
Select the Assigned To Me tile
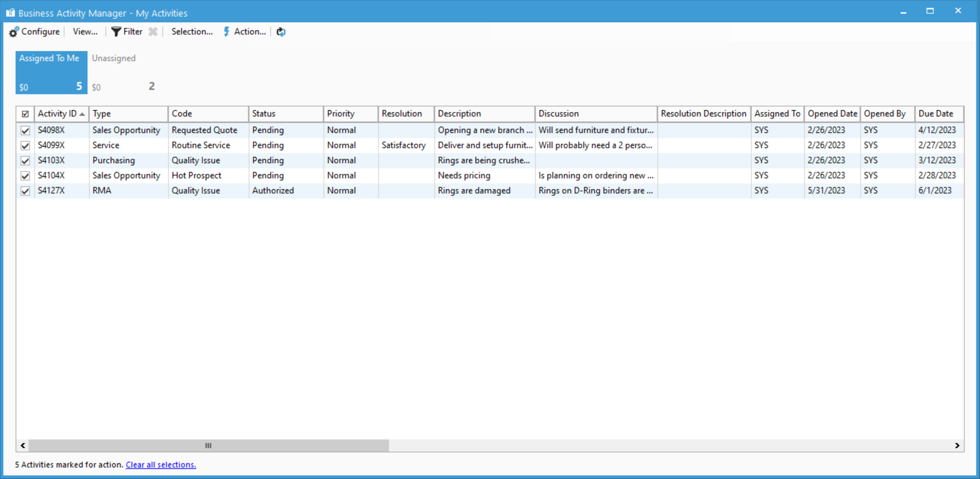click(x=50, y=72)
